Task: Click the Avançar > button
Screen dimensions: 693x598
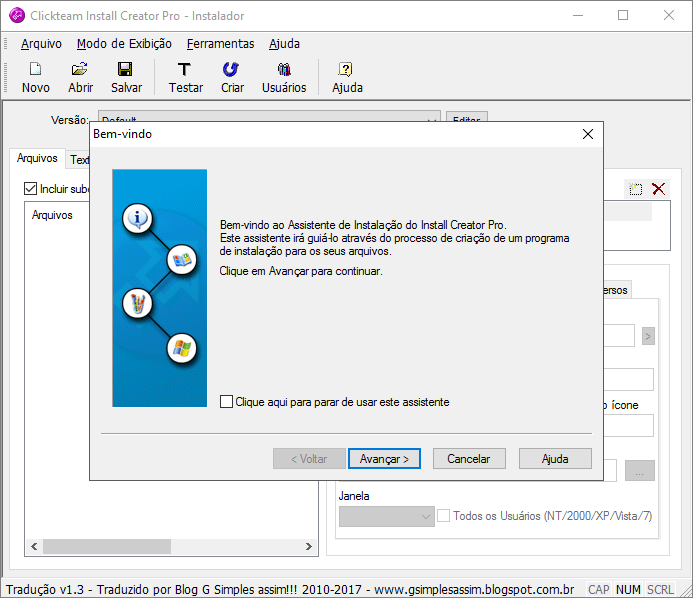Action: (384, 459)
